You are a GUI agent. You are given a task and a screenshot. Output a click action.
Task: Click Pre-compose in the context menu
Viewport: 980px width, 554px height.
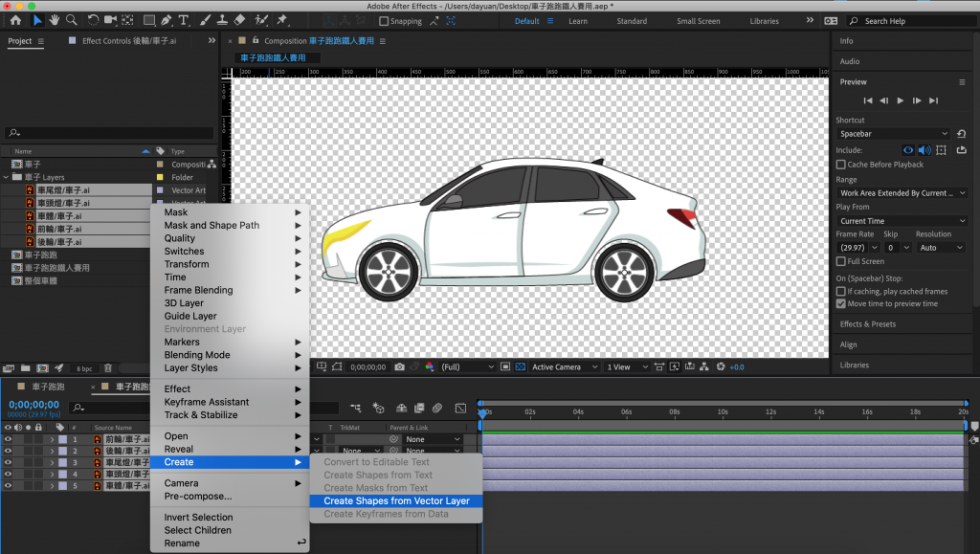198,497
